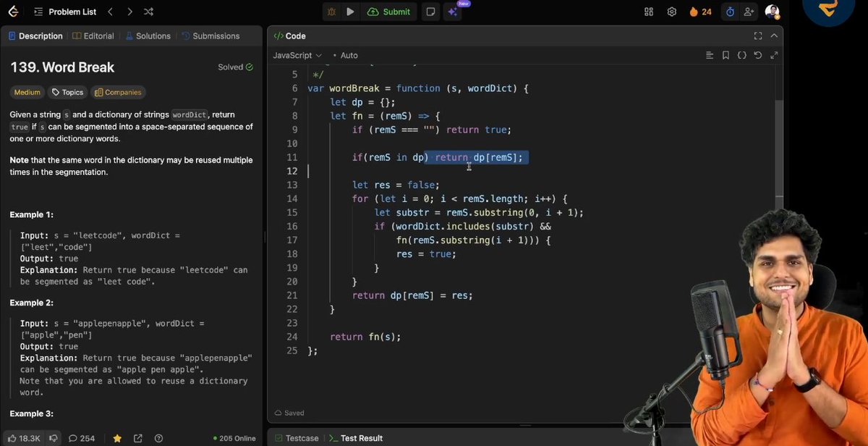Start the stopwatch timer icon
The image size is (868, 446).
tap(730, 12)
